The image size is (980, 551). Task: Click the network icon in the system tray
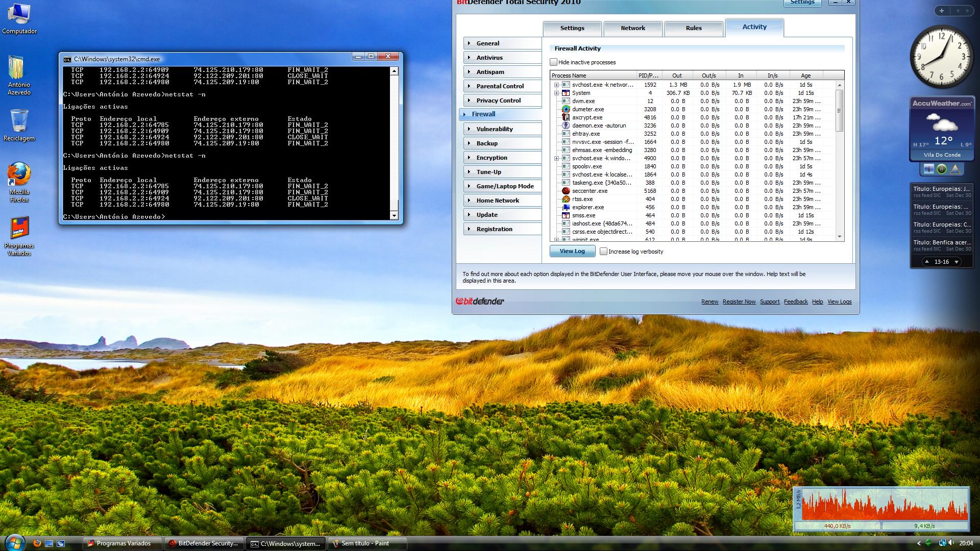[942, 543]
